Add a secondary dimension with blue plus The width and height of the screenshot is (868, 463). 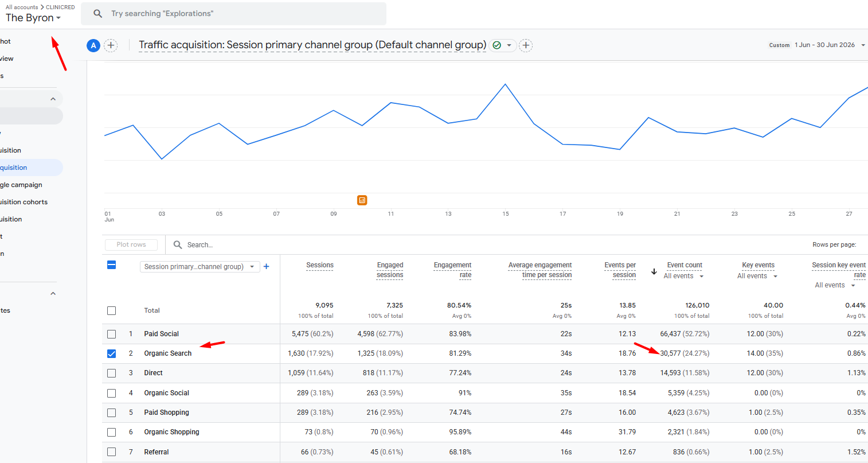tap(266, 266)
